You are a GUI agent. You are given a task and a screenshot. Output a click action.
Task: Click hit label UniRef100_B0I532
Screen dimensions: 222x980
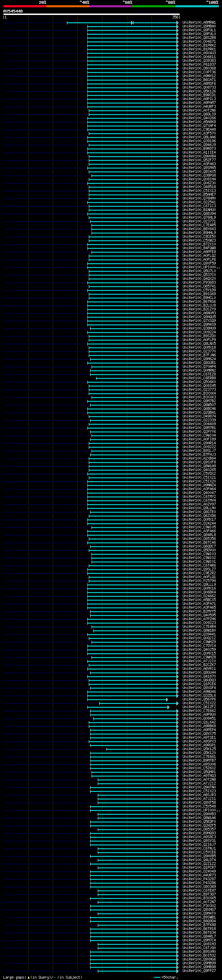point(199,955)
